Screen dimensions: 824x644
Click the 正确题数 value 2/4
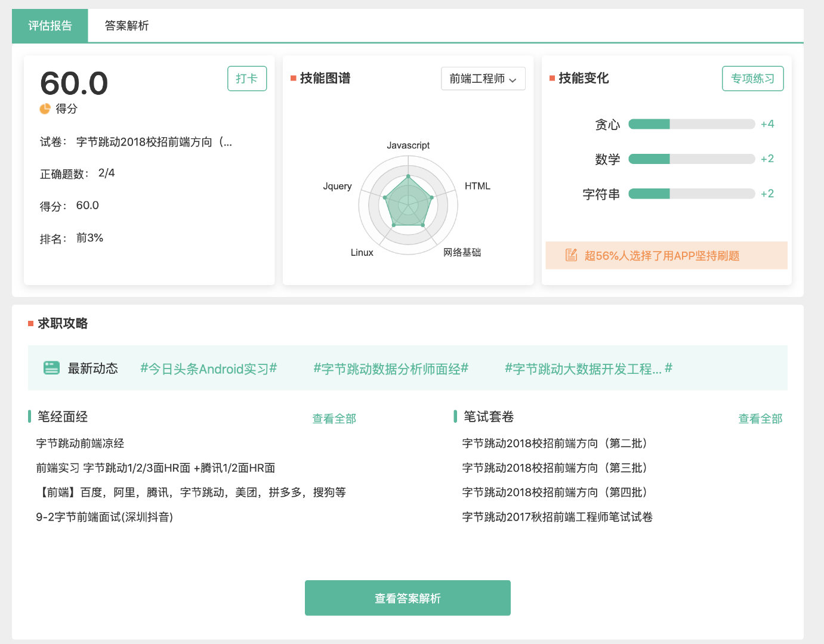[x=106, y=173]
